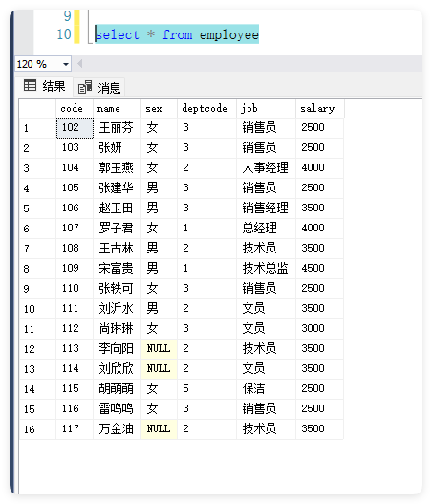Select name cell 万金油

click(x=117, y=429)
